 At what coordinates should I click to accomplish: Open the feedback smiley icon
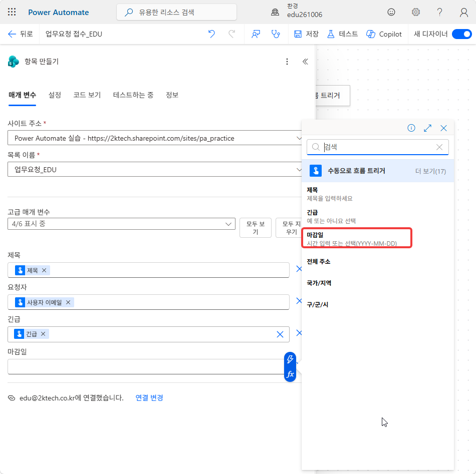(391, 12)
